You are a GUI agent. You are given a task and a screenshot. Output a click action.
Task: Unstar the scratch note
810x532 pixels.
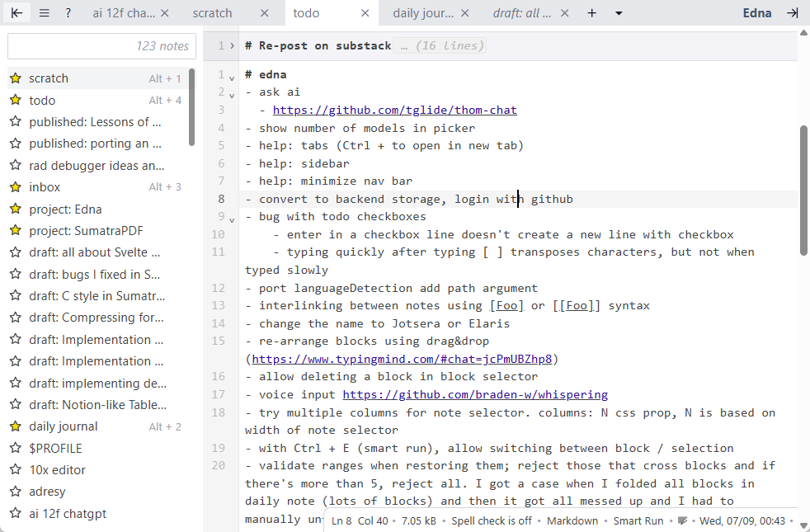[x=16, y=78]
